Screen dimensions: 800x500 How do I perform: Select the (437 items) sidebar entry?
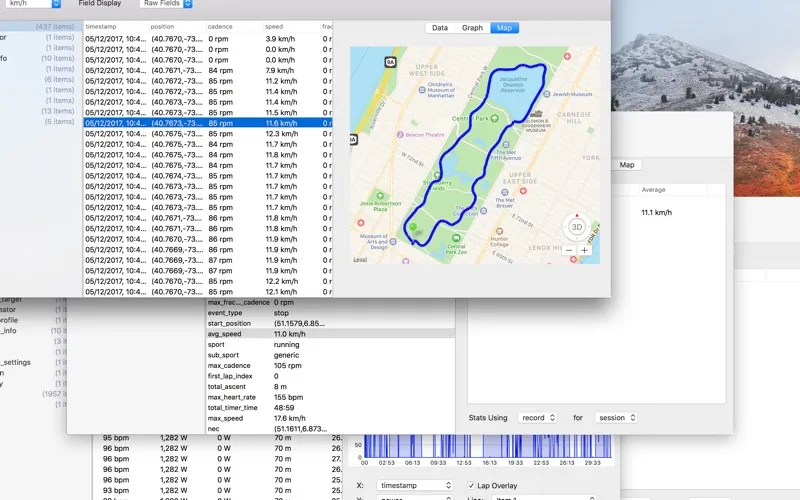41,27
